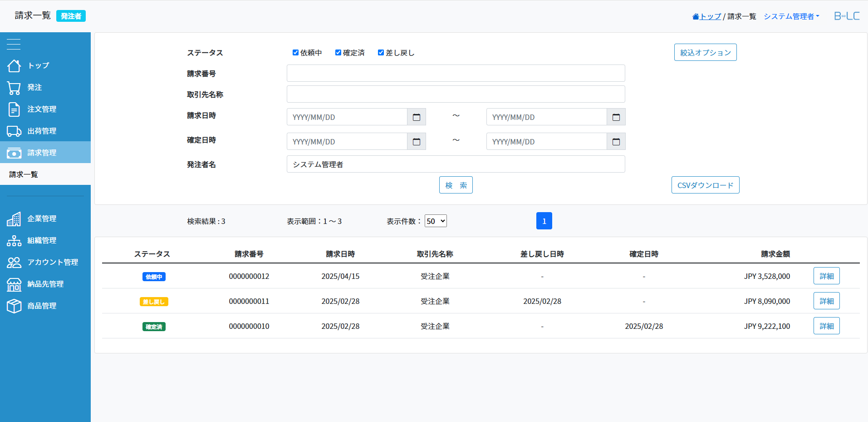Open the shopping cart 発注 icon
The height and width of the screenshot is (422, 868).
(14, 88)
